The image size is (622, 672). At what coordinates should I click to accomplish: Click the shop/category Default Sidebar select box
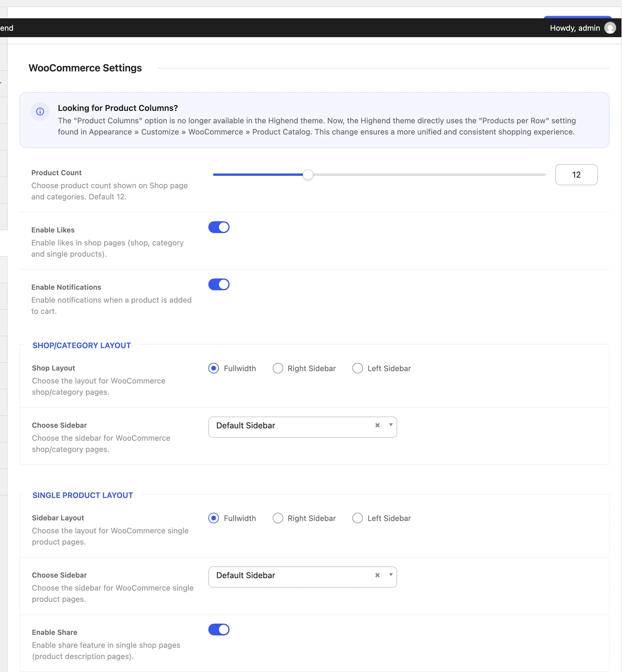coord(302,427)
